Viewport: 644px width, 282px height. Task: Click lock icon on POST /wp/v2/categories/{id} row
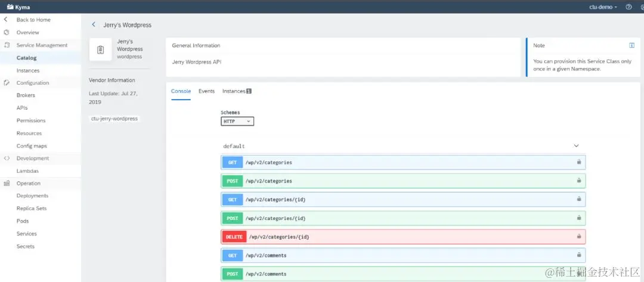(x=578, y=218)
